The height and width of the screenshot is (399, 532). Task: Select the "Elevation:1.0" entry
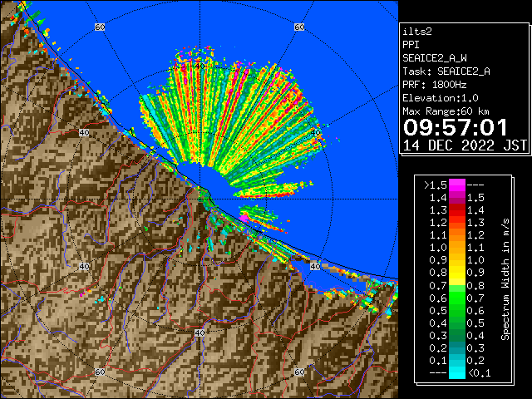(x=441, y=98)
